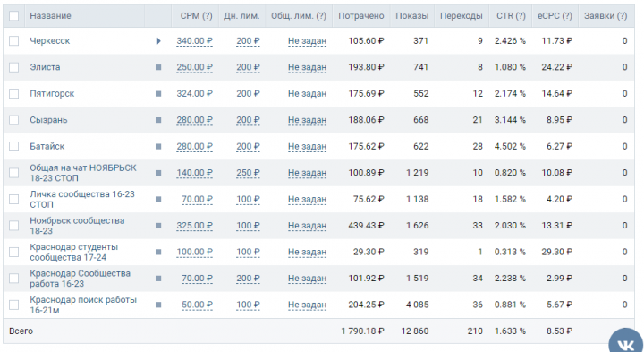This screenshot has width=644, height=352.
Task: Click status icon for Краснодар Сообщества работа
Action: coord(158,279)
